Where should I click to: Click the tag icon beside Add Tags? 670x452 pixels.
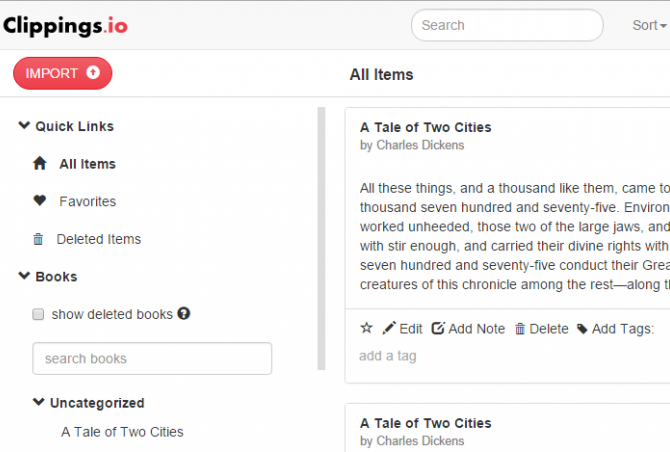(x=582, y=329)
